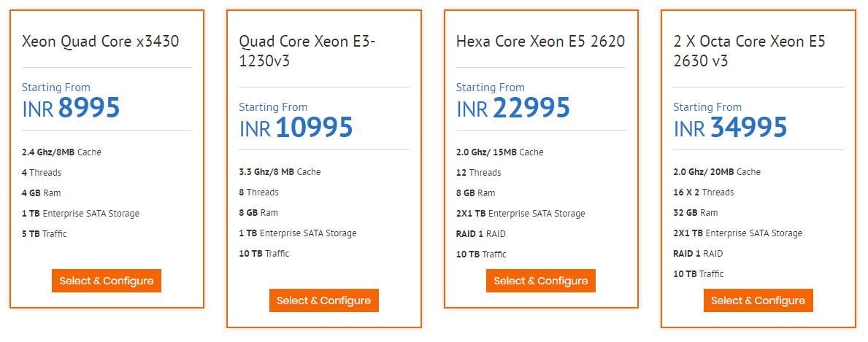Click the INR 34995 price
The height and width of the screenshot is (342, 868).
(x=730, y=128)
